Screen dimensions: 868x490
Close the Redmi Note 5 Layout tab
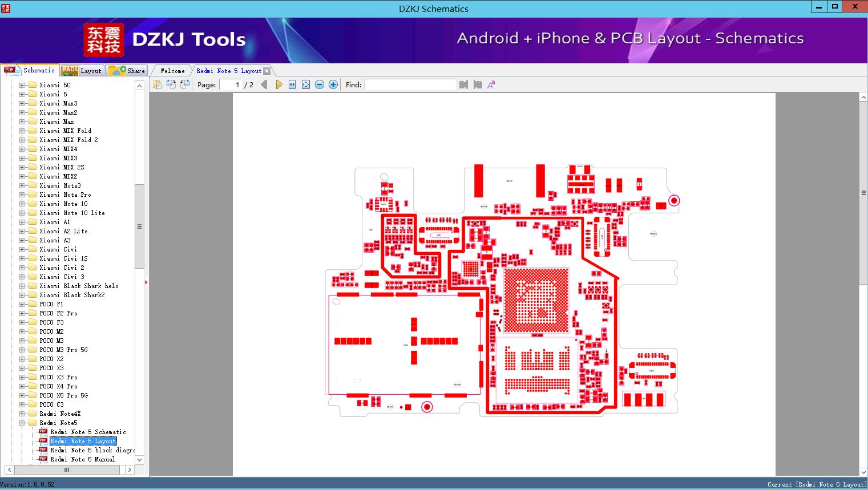(267, 71)
